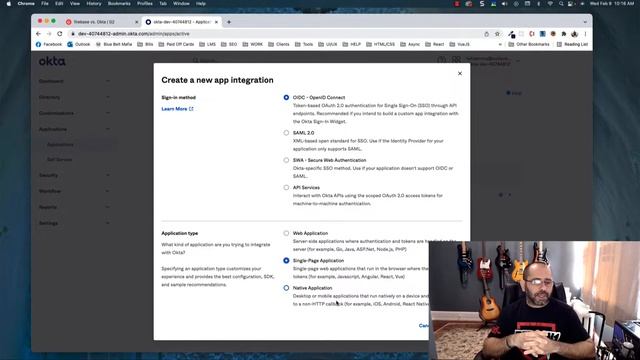Screen dimensions: 640x360
Task: Click the browser Forward arrow
Action: tap(49, 34)
